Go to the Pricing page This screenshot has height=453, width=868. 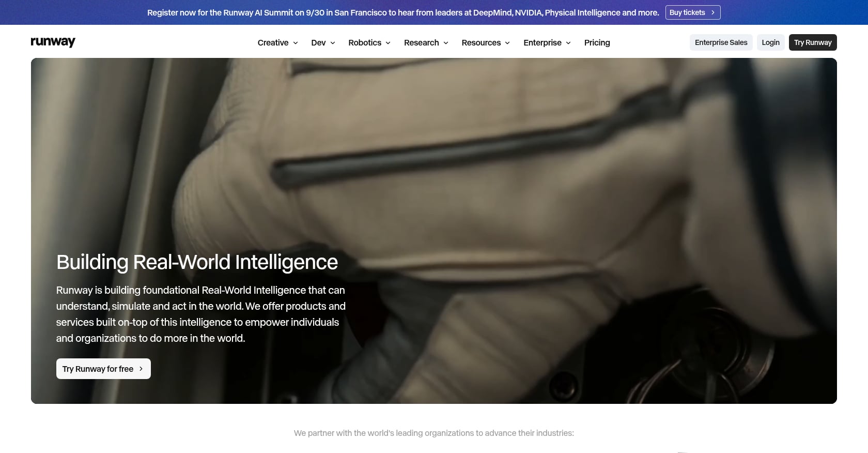tap(597, 42)
